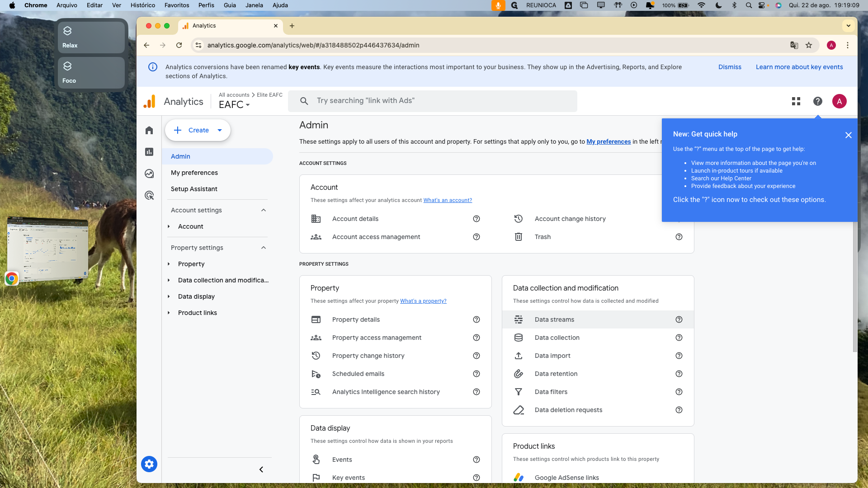The width and height of the screenshot is (868, 488).
Task: Click the help icon next to Data retention
Action: click(x=679, y=374)
